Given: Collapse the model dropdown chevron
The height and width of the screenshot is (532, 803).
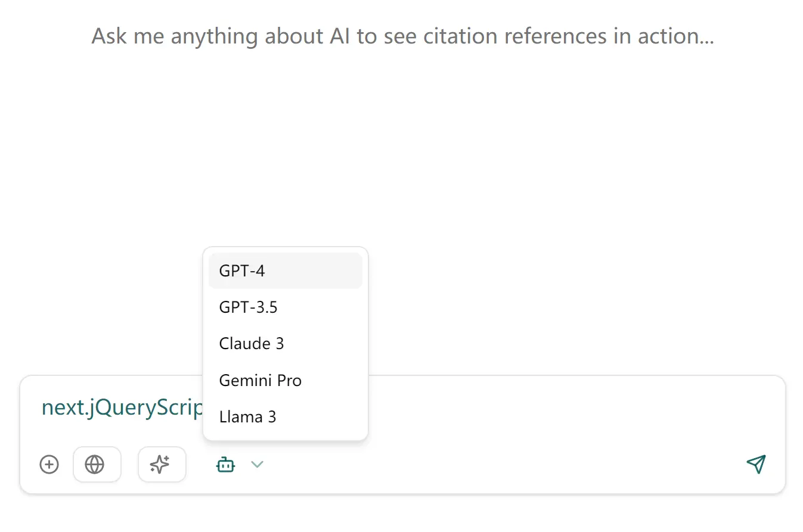Looking at the screenshot, I should point(257,464).
